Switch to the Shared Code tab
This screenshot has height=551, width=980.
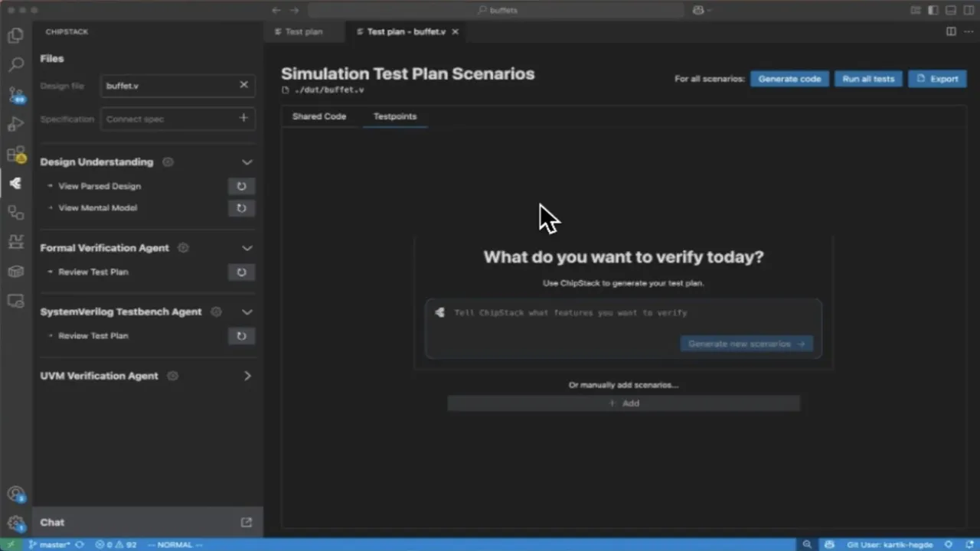point(319,116)
